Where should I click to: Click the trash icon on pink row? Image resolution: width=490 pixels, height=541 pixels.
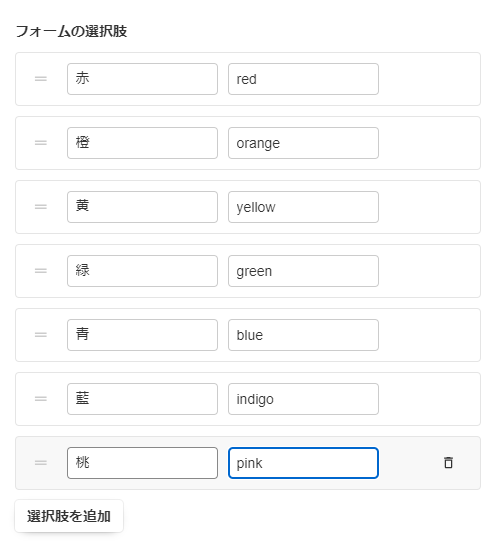pos(448,463)
